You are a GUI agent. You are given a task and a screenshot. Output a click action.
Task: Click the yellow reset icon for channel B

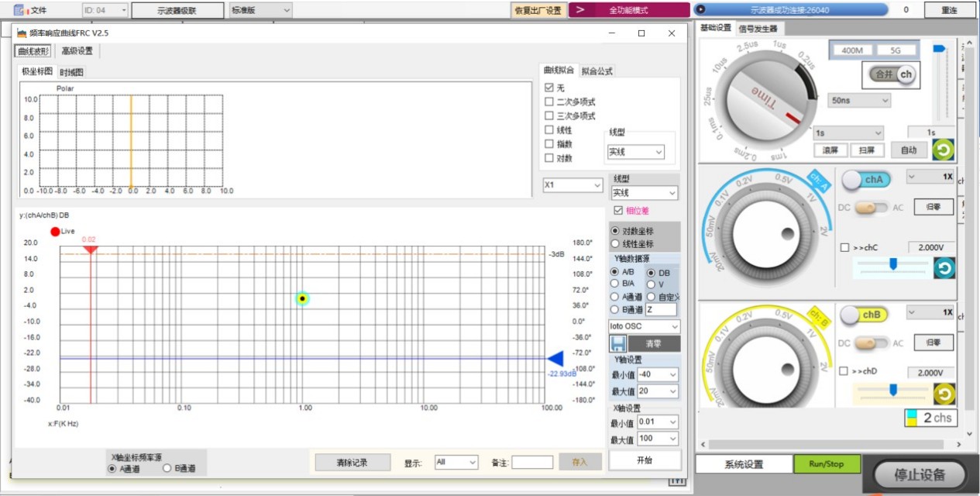pos(944,394)
